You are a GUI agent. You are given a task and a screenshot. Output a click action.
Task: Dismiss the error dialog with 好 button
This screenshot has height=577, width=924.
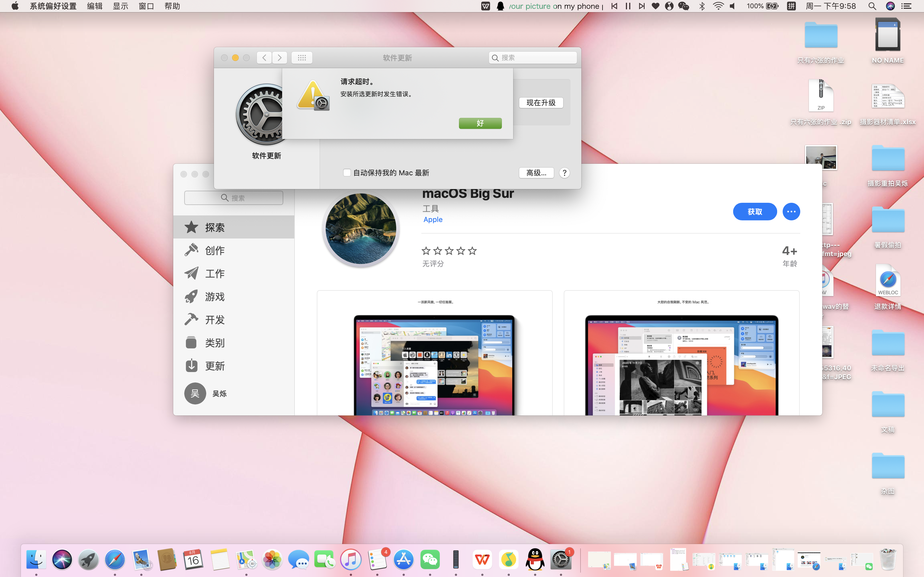point(480,123)
